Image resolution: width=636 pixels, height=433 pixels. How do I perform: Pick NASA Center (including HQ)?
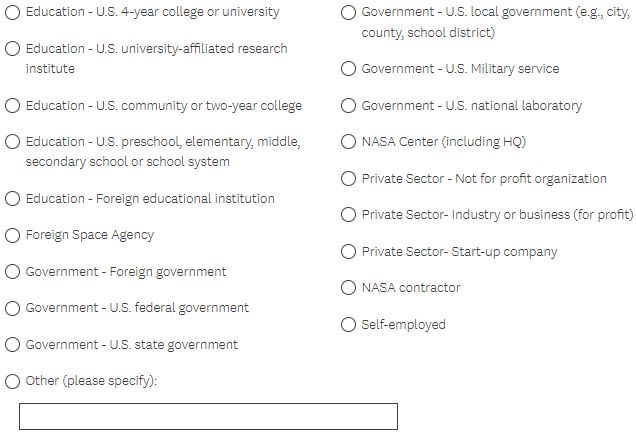(348, 142)
